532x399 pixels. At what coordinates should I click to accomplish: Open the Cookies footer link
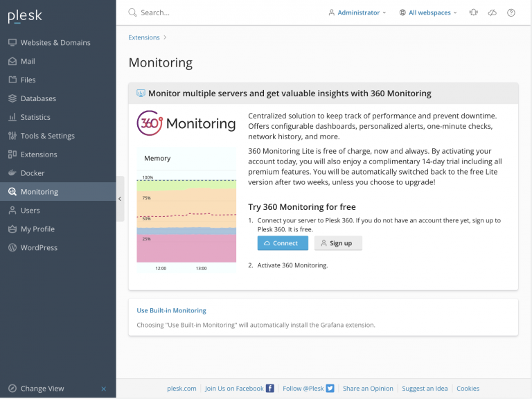point(468,389)
